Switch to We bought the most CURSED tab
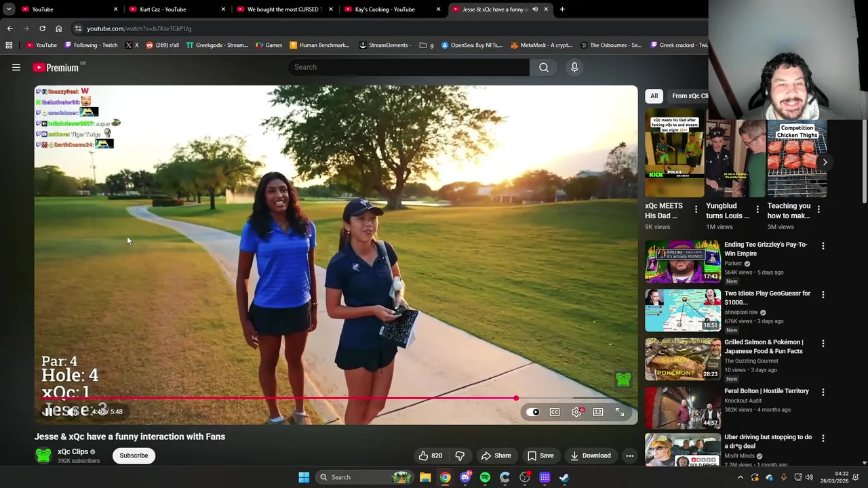This screenshot has height=488, width=868. 285,9
